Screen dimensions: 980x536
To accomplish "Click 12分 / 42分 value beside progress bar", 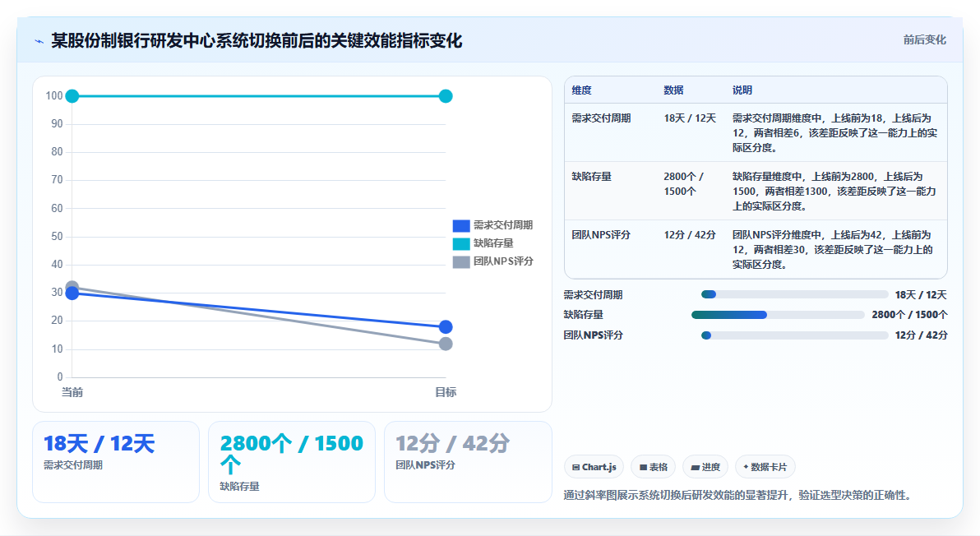I will (921, 335).
